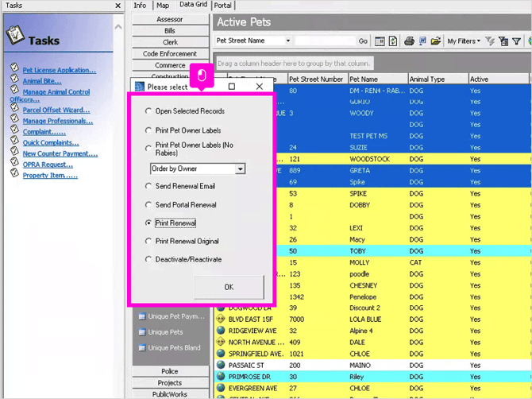This screenshot has width=532, height=399.
Task: Open the Pet License Application task link
Action: [x=60, y=70]
